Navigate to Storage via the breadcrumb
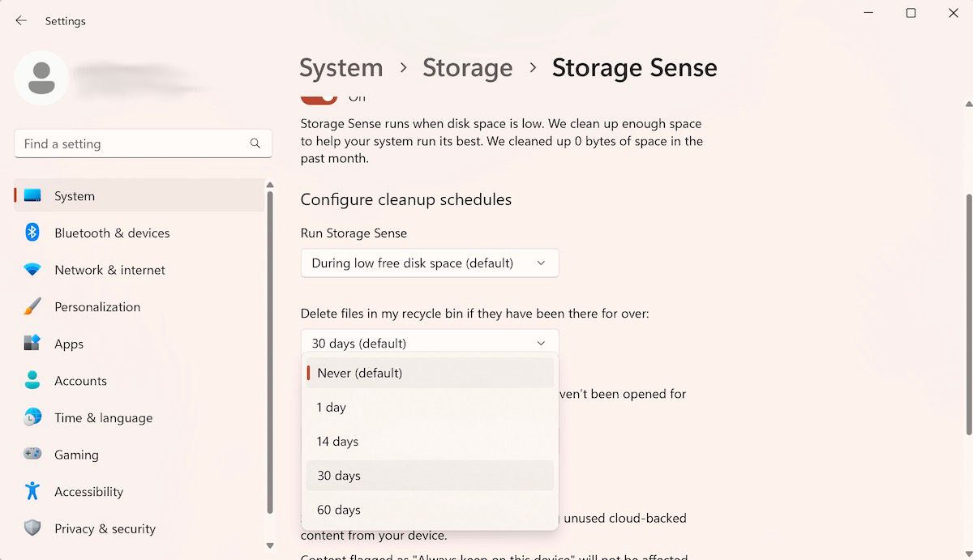This screenshot has height=560, width=973. [x=467, y=68]
